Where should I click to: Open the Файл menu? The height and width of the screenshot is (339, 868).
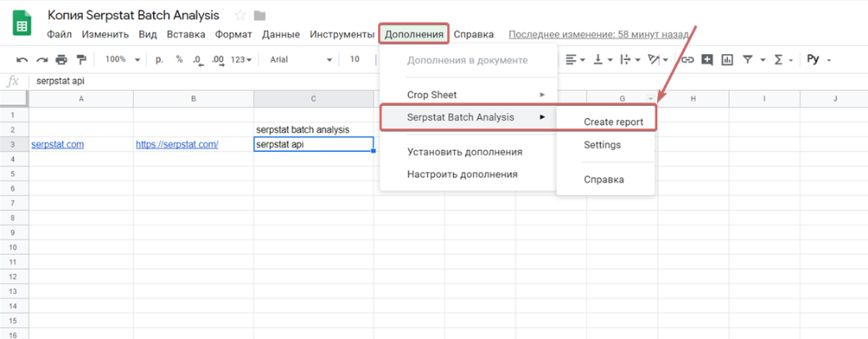click(59, 34)
